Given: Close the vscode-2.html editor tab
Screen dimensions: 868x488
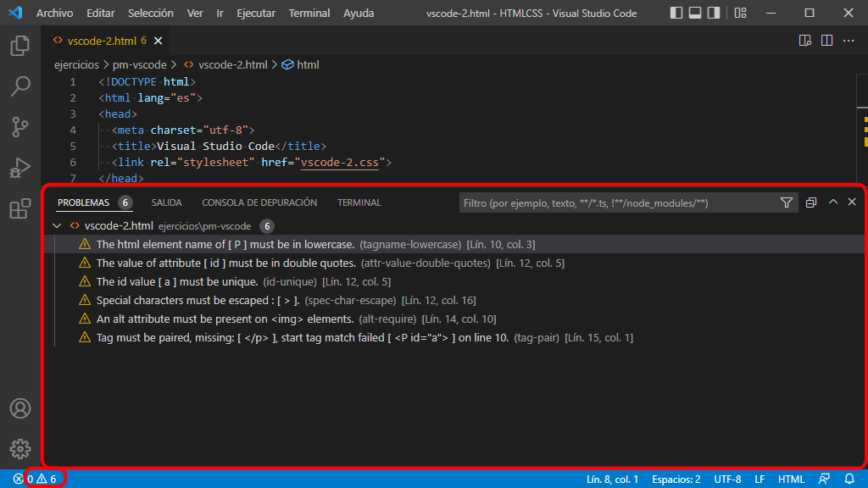Looking at the screenshot, I should tap(159, 41).
